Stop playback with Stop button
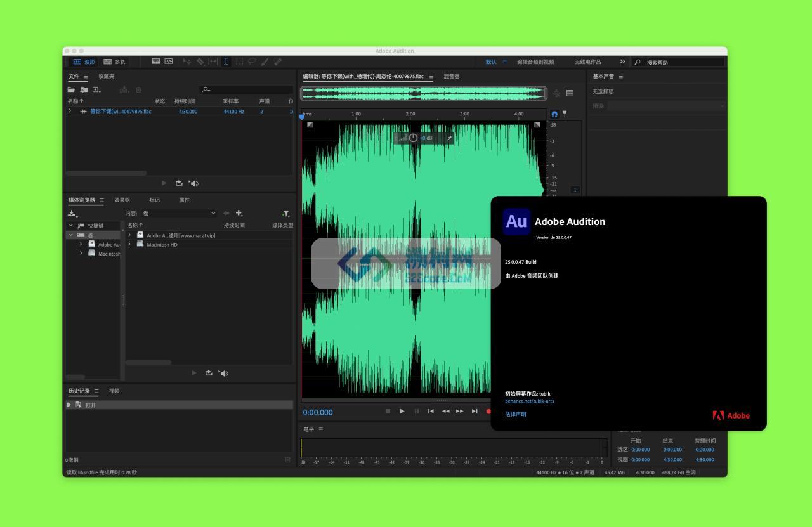Screen dimensions: 812x527 (x=388, y=411)
